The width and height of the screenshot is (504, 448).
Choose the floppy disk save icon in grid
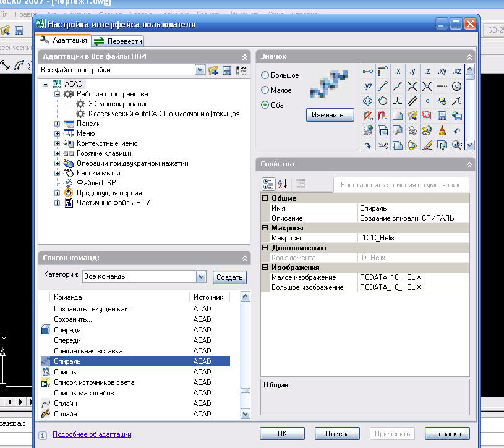pos(442,116)
